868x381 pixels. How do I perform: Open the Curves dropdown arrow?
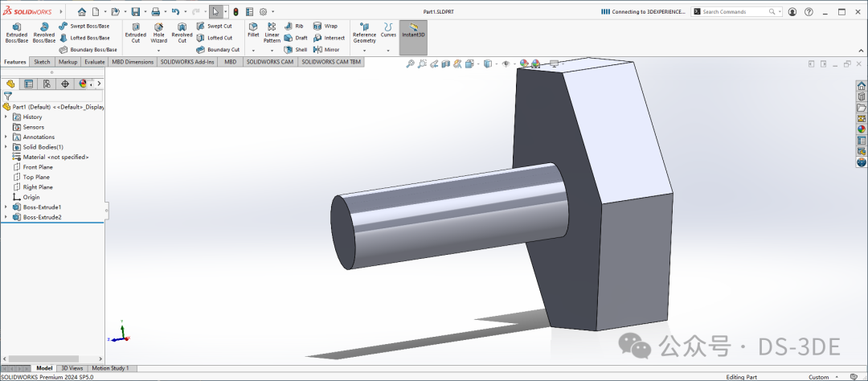pyautogui.click(x=388, y=51)
